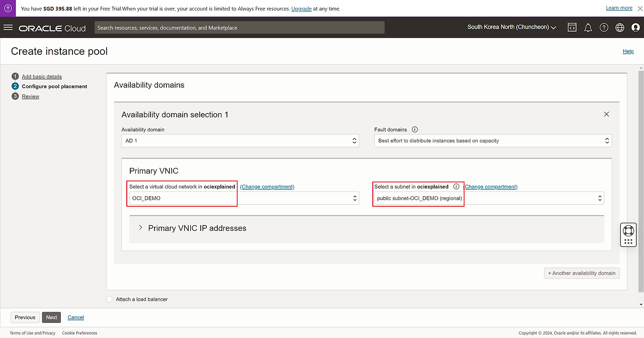The width and height of the screenshot is (644, 338).
Task: Open the region selector South Korea North
Action: tap(511, 27)
